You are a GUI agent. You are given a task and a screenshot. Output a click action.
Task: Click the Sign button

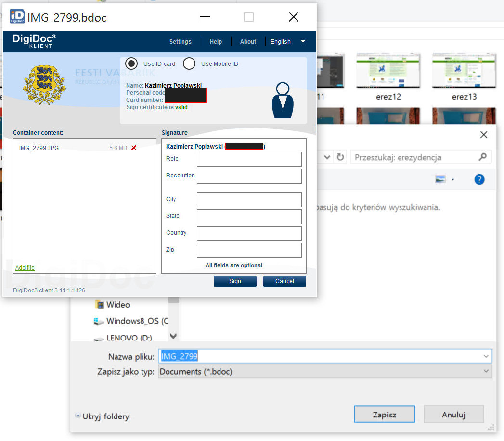coord(235,281)
